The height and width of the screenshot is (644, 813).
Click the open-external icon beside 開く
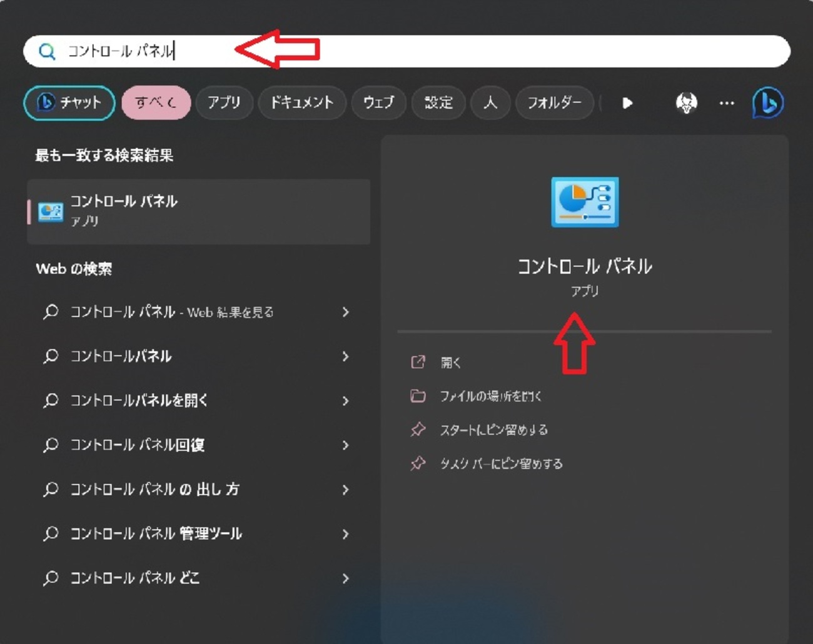(418, 362)
